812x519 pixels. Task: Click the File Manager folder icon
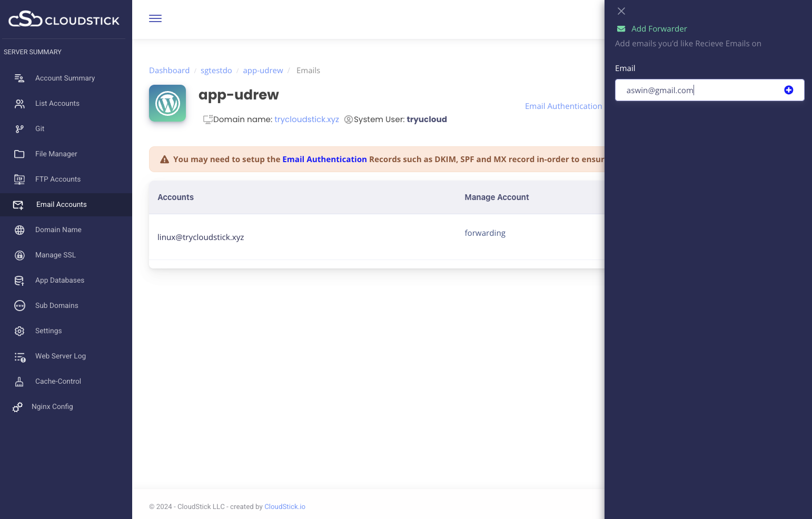coord(19,154)
